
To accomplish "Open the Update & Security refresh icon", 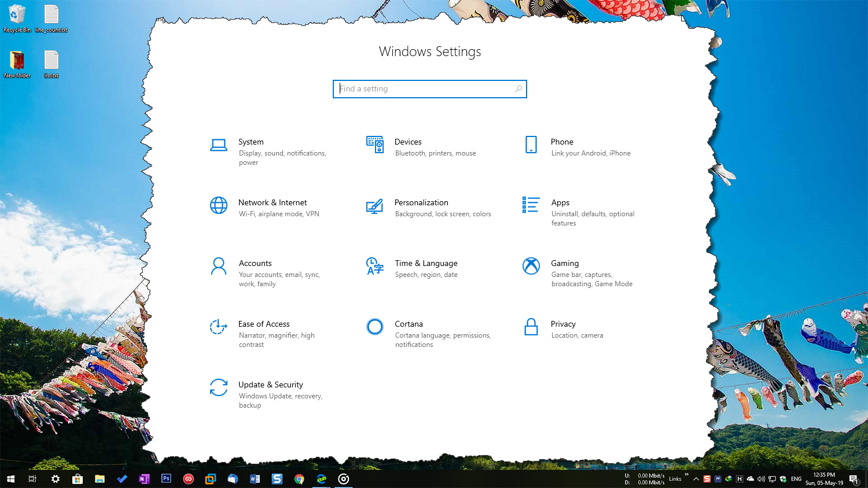I will [219, 387].
